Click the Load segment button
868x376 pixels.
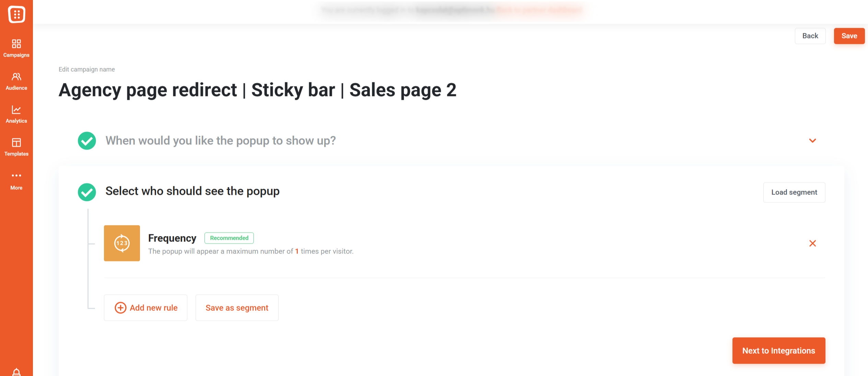tap(794, 192)
